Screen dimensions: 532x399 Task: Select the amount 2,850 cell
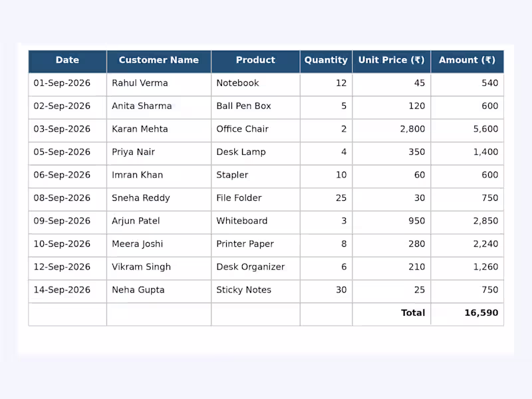pyautogui.click(x=467, y=223)
